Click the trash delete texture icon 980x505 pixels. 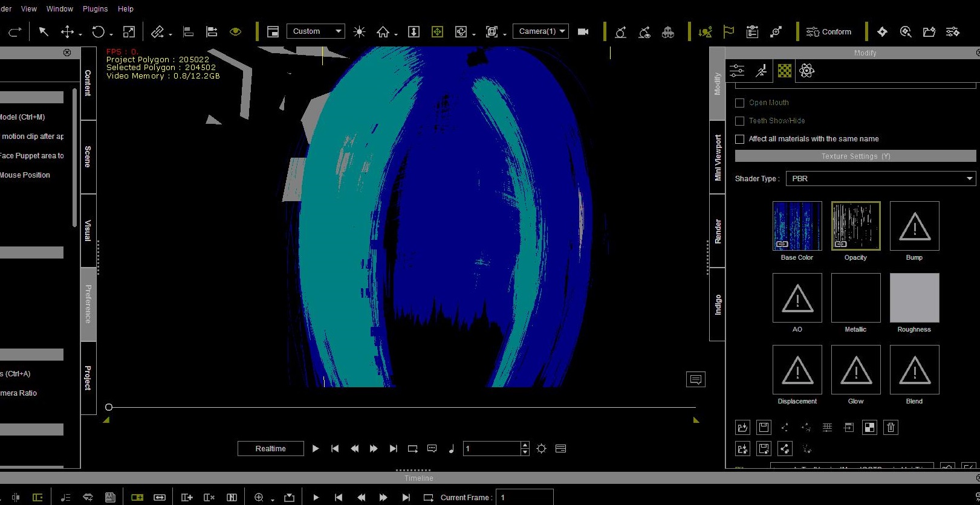(x=891, y=428)
